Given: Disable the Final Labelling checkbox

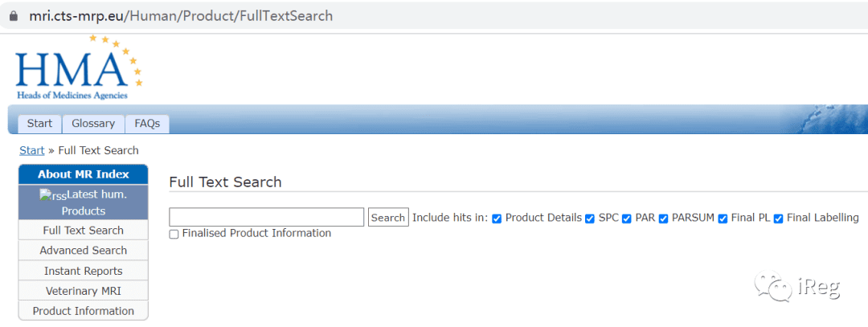Looking at the screenshot, I should (x=778, y=219).
